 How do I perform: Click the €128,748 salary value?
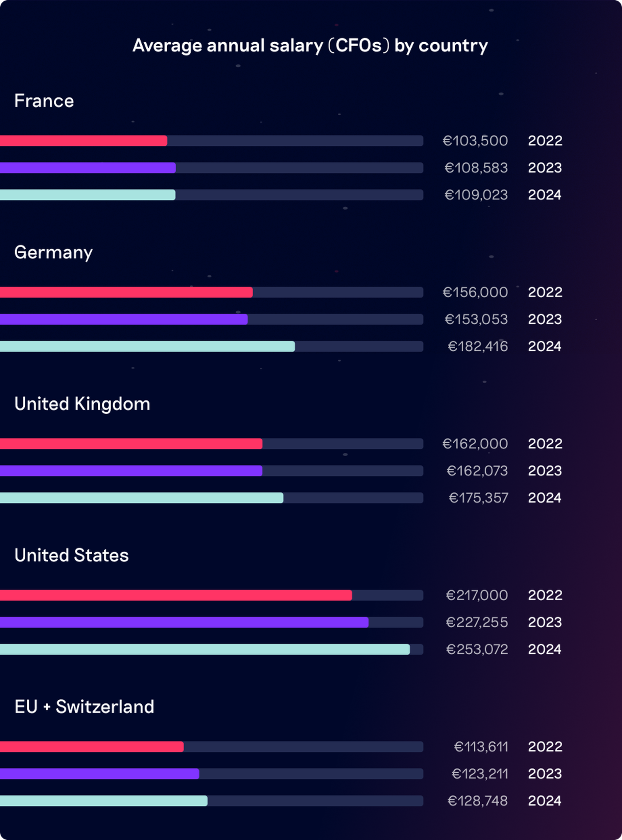pyautogui.click(x=477, y=801)
